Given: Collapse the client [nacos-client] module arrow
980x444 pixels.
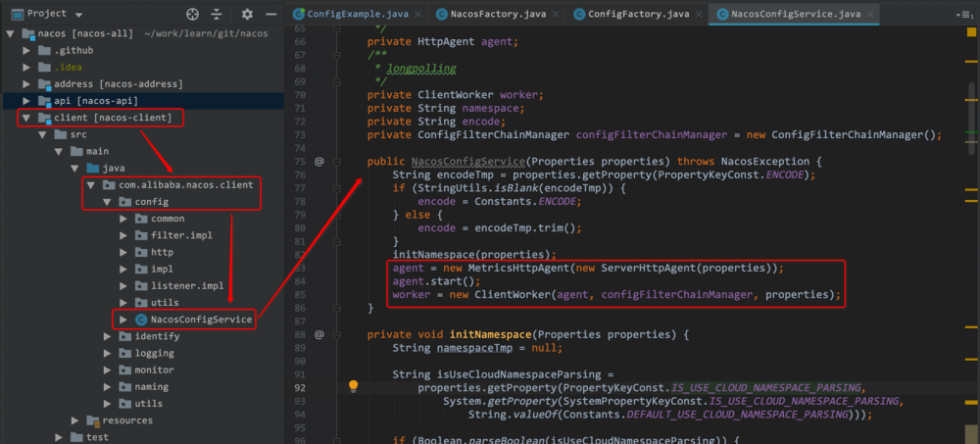Looking at the screenshot, I should coord(26,118).
